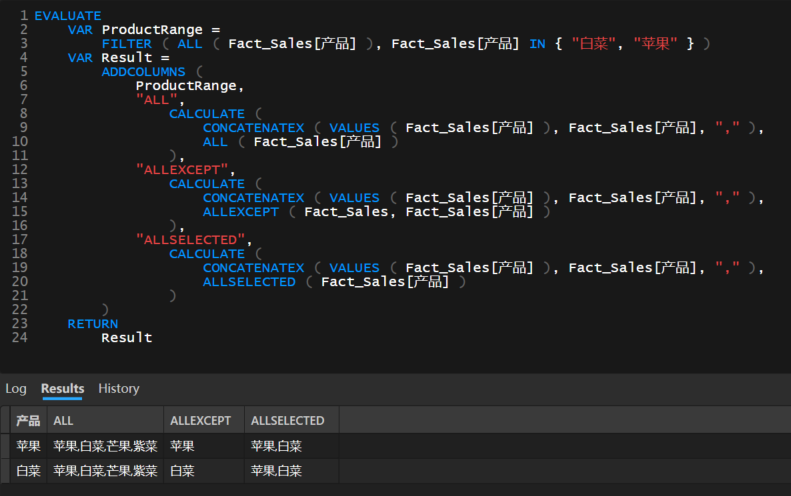Screen dimensions: 791x496
Task: Click line number 11 in gutter
Action: pyautogui.click(x=20, y=155)
